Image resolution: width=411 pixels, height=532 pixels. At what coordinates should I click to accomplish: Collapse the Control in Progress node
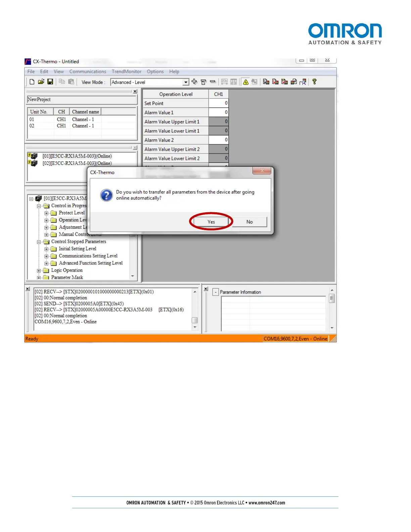39,206
